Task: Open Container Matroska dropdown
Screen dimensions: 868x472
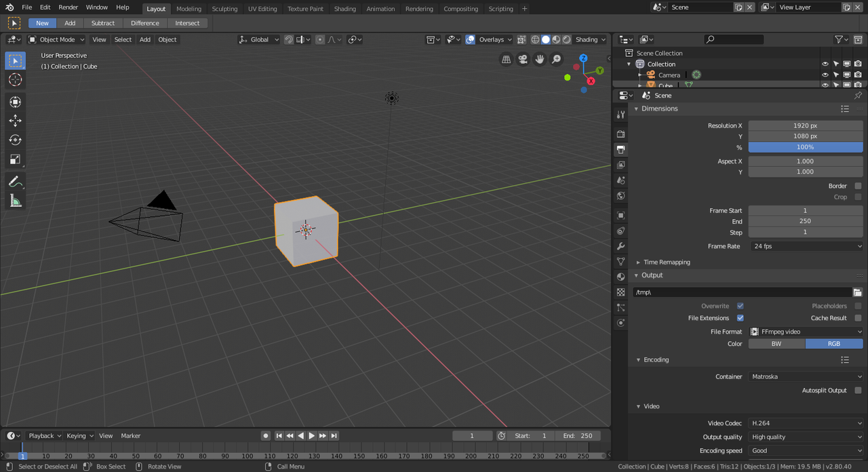Action: pos(806,376)
